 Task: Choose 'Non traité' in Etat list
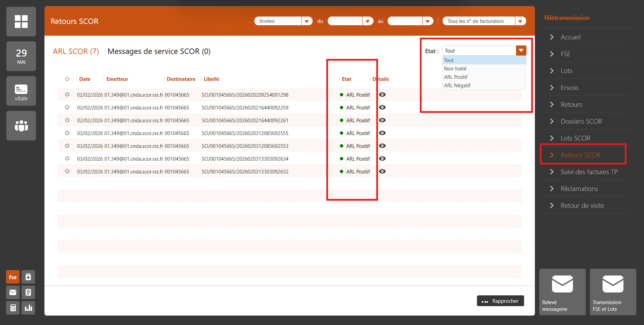484,69
